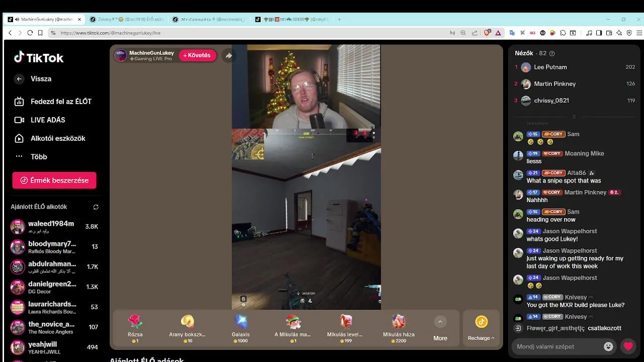Click the Vissza back arrow circle
Screen dimensions: 644x362
pos(19,79)
